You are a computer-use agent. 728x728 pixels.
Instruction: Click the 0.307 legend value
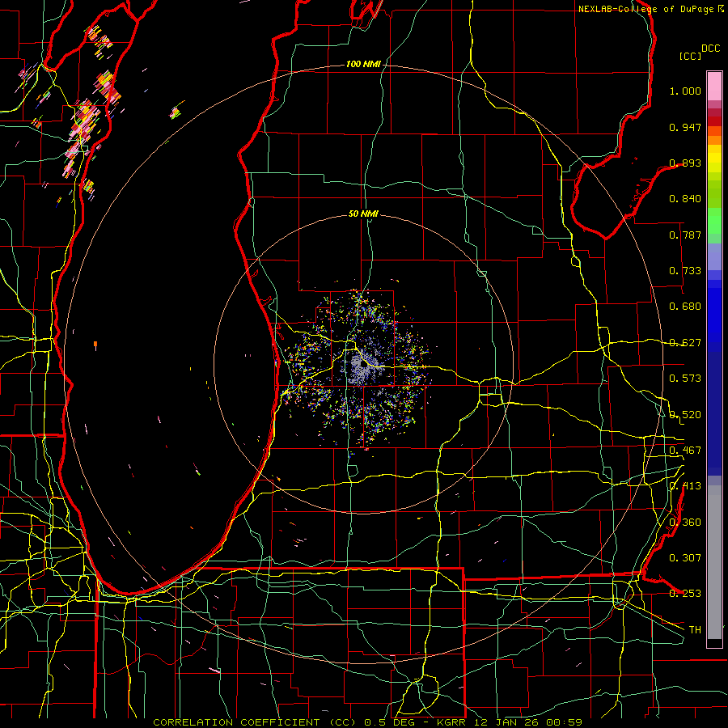pos(685,558)
